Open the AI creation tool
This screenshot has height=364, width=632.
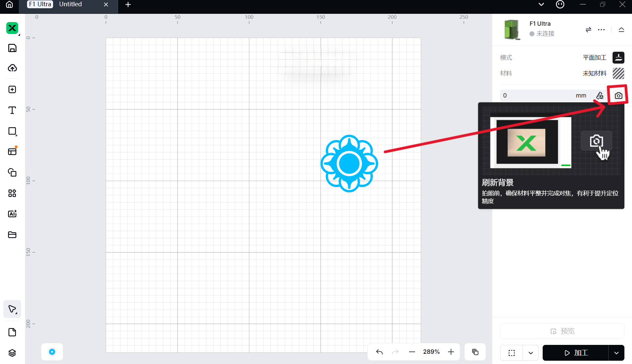coord(12,214)
